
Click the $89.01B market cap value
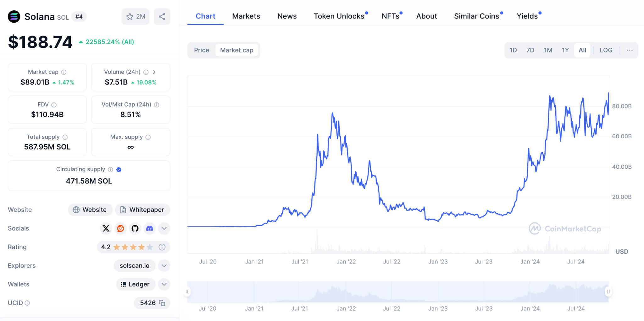tap(35, 82)
